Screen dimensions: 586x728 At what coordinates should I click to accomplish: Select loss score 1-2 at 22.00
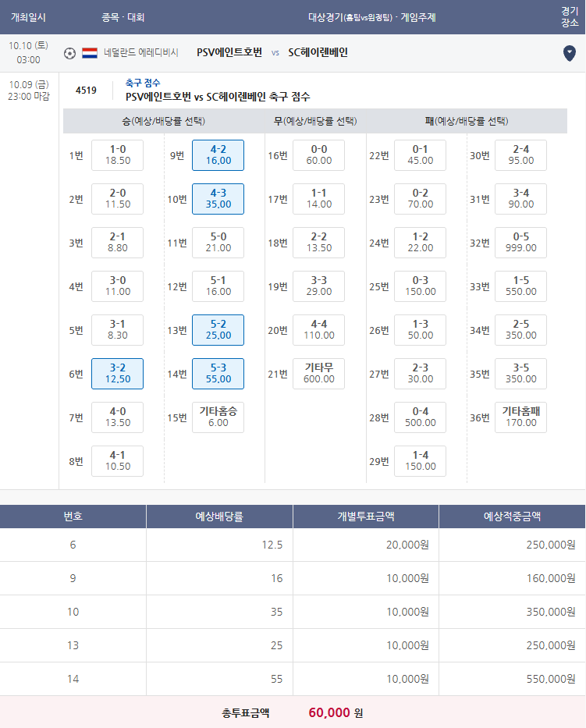pyautogui.click(x=421, y=243)
